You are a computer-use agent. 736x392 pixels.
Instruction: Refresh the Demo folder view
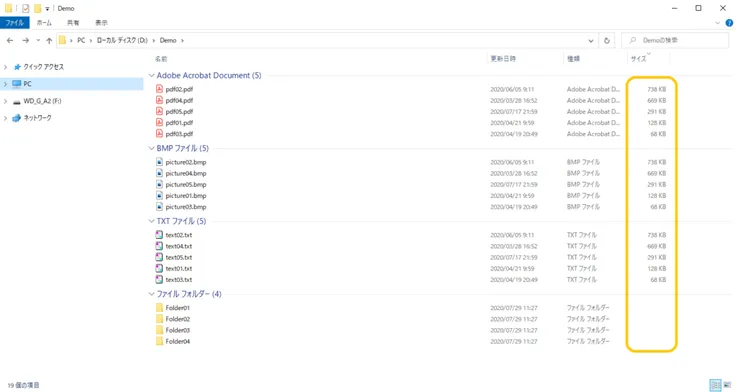(606, 40)
